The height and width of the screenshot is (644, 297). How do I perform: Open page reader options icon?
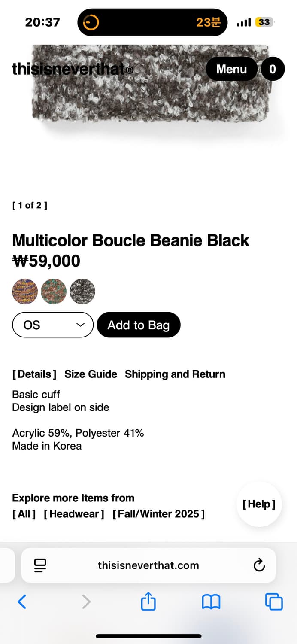click(x=40, y=565)
